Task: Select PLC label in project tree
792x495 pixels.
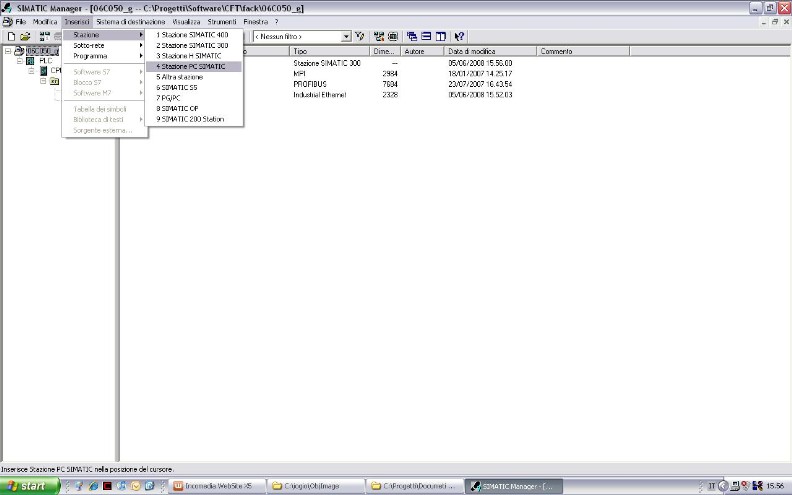Action: pos(45,61)
